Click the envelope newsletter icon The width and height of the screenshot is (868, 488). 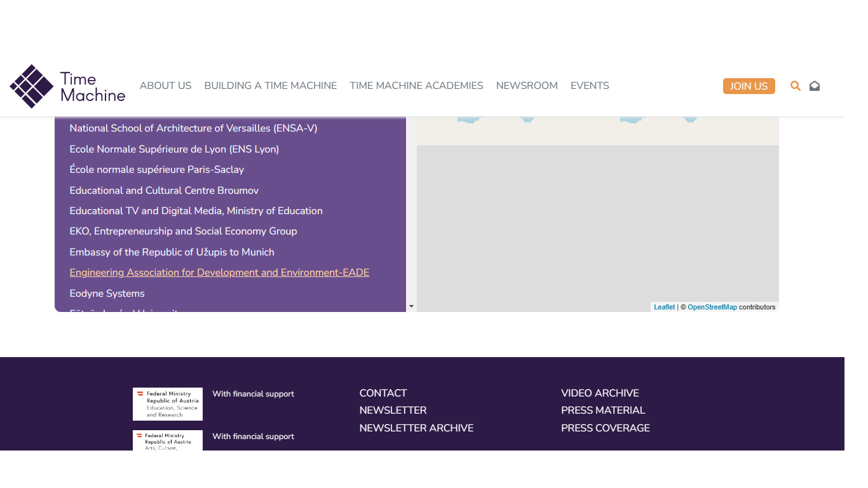[815, 86]
